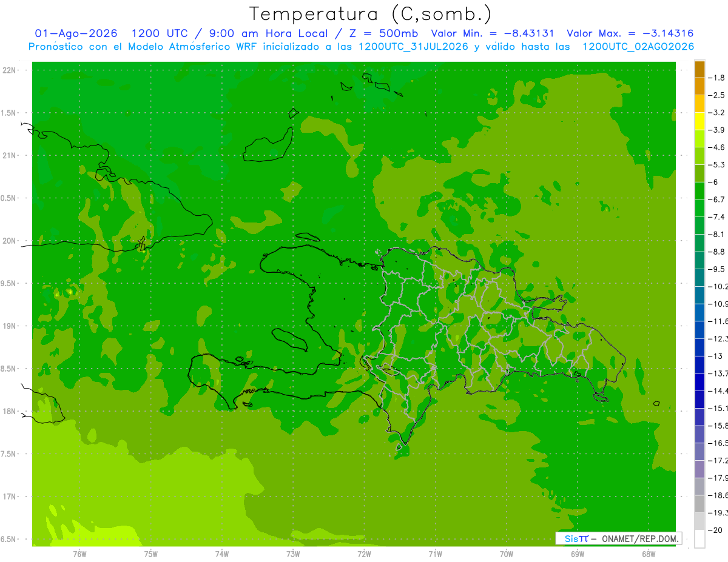
Task: Click the '69W' longitude label
Action: click(x=578, y=554)
